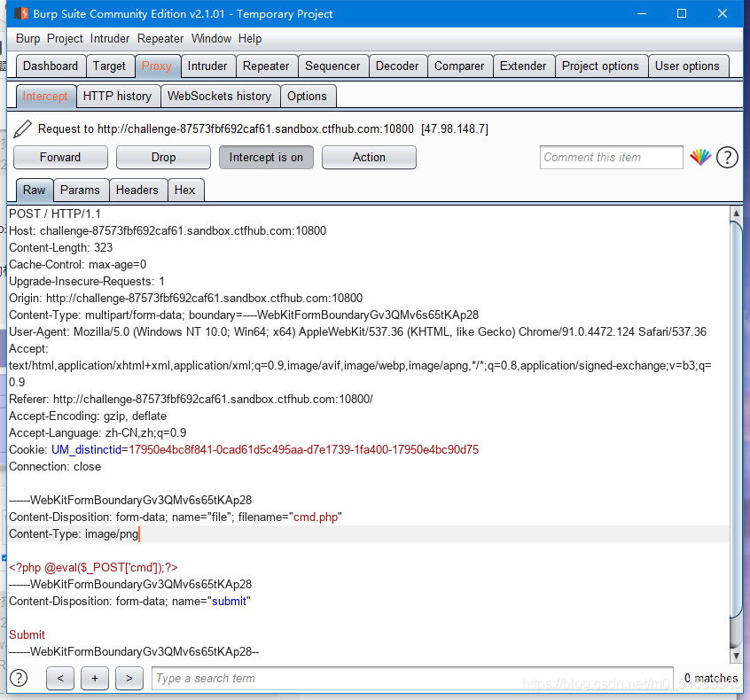Click the Connection: close header
750x700 pixels.
[55, 467]
